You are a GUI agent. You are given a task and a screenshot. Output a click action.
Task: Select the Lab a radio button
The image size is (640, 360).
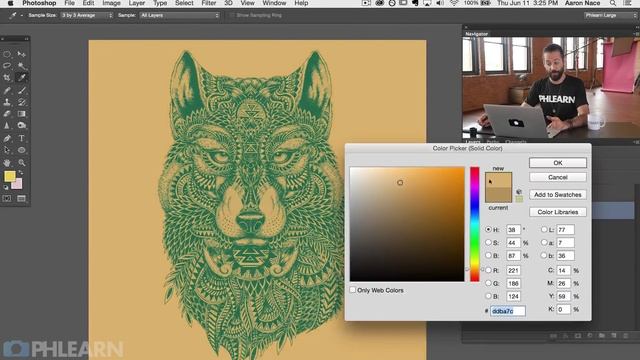click(x=544, y=242)
